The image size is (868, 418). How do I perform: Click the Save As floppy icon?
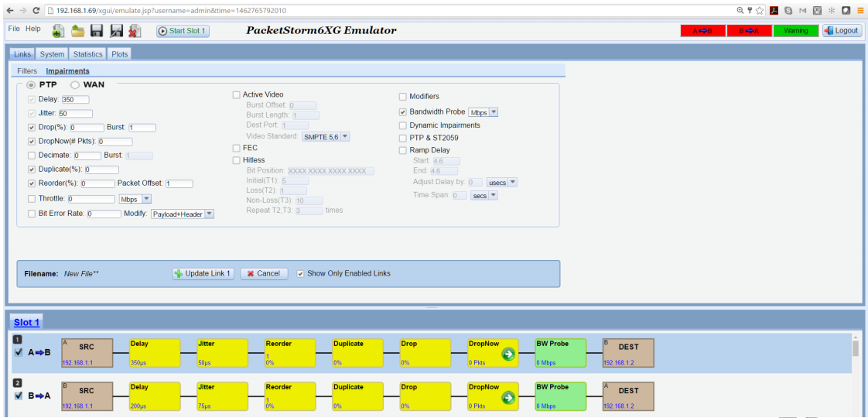coord(116,31)
